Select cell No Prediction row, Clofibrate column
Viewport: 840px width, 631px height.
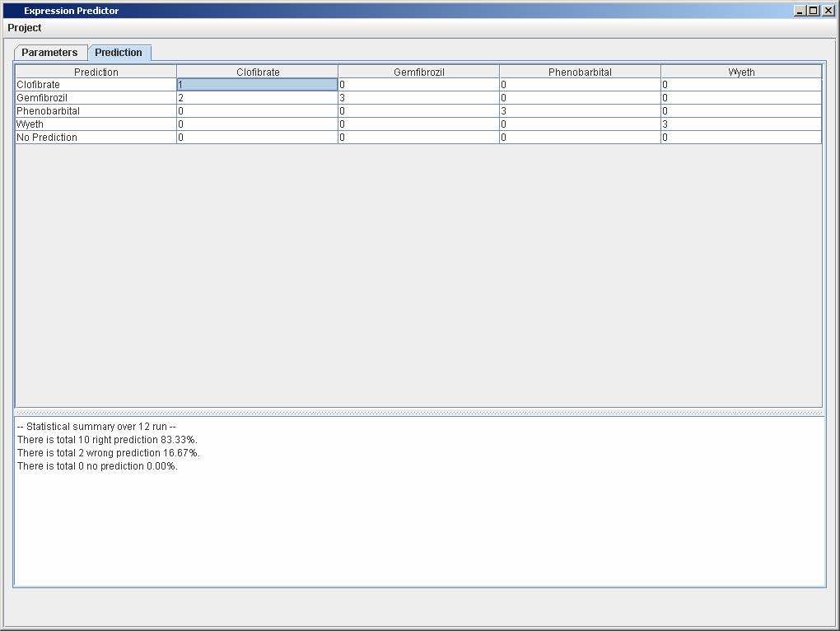(x=258, y=137)
